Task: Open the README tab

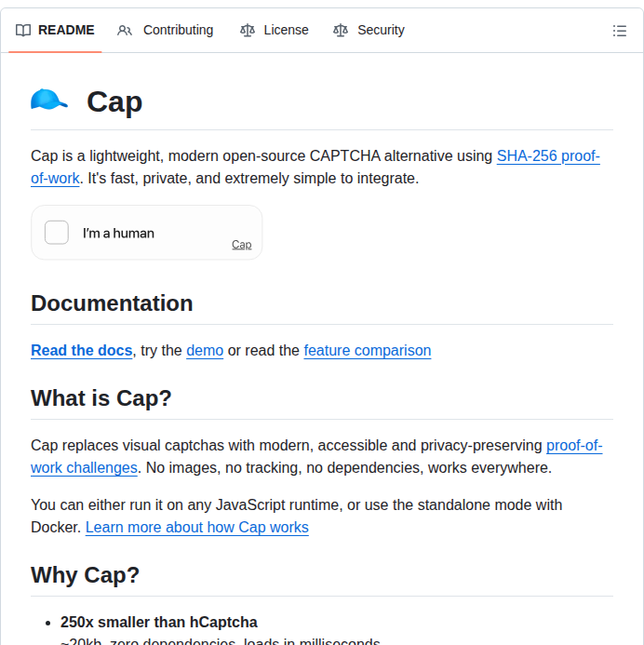Action: 55,30
